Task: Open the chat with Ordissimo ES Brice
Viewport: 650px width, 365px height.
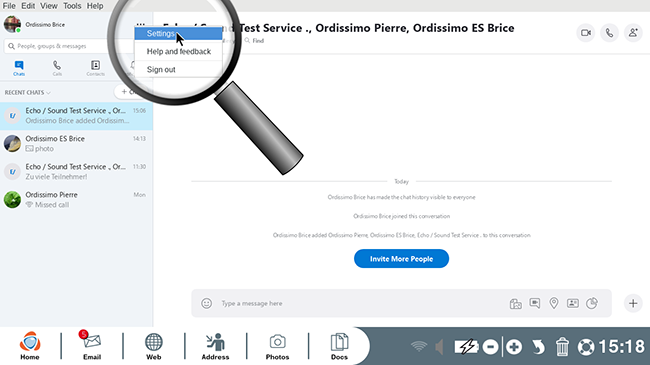Action: (76, 144)
